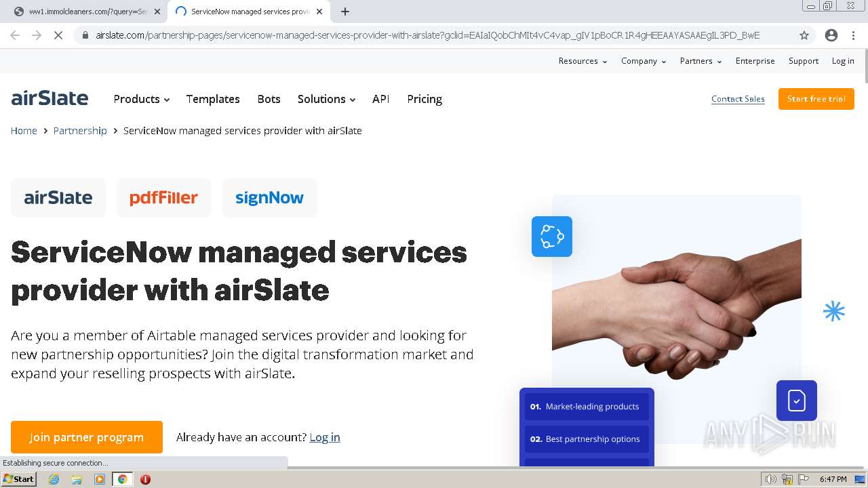Image resolution: width=868 pixels, height=488 pixels.
Task: Click the network tray icon
Action: (x=787, y=479)
